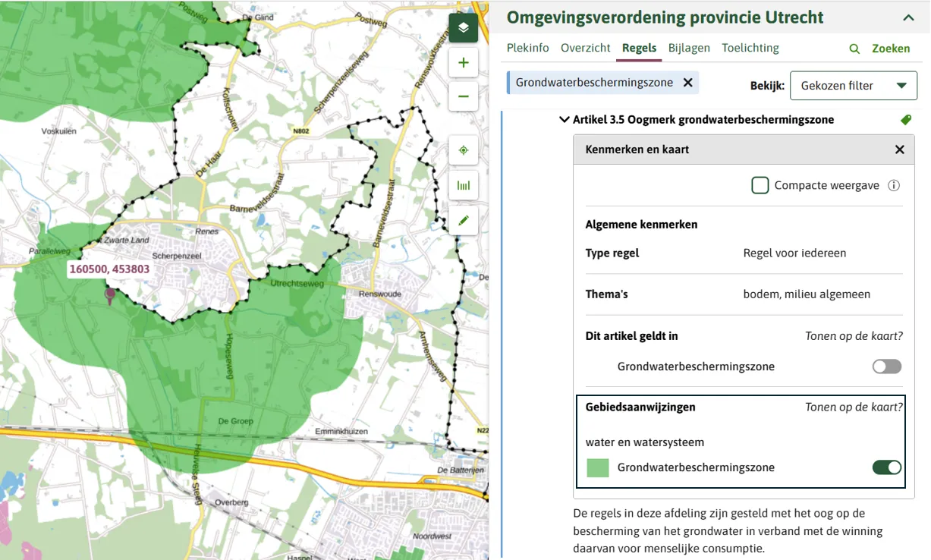
Task: Locate my current position on map
Action: pyautogui.click(x=463, y=150)
